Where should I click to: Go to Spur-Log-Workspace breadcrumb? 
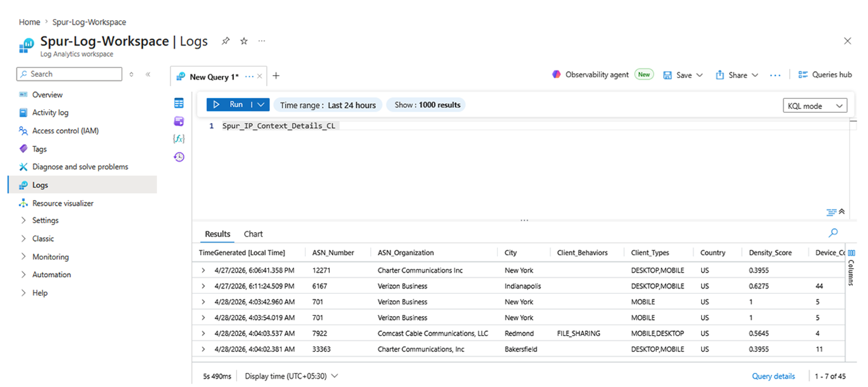point(89,22)
